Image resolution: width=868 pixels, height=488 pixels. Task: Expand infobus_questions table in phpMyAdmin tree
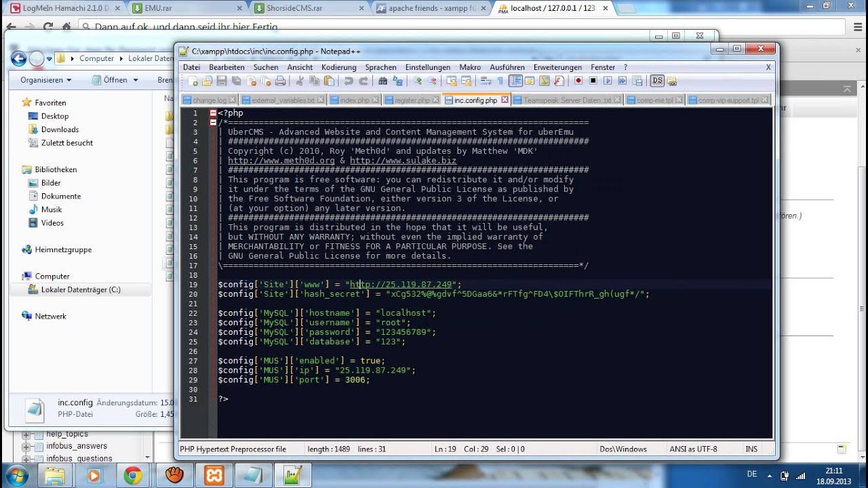click(x=26, y=459)
